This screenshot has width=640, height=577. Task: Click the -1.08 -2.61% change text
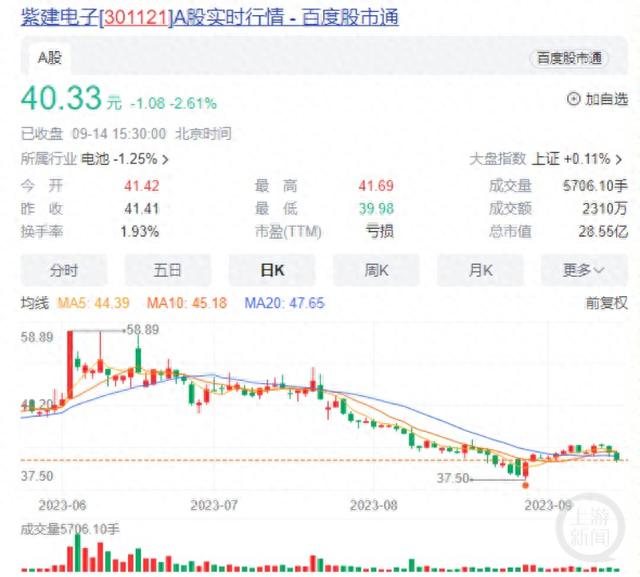point(173,103)
